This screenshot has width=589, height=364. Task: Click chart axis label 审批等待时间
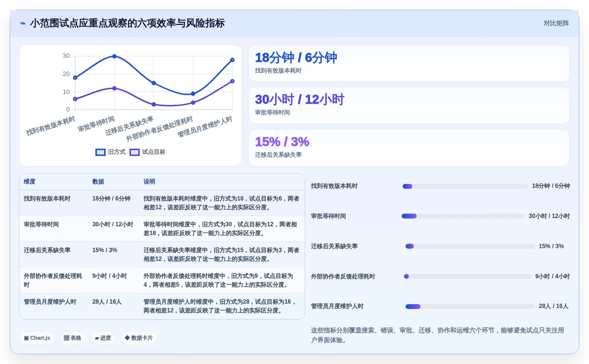[x=96, y=124]
